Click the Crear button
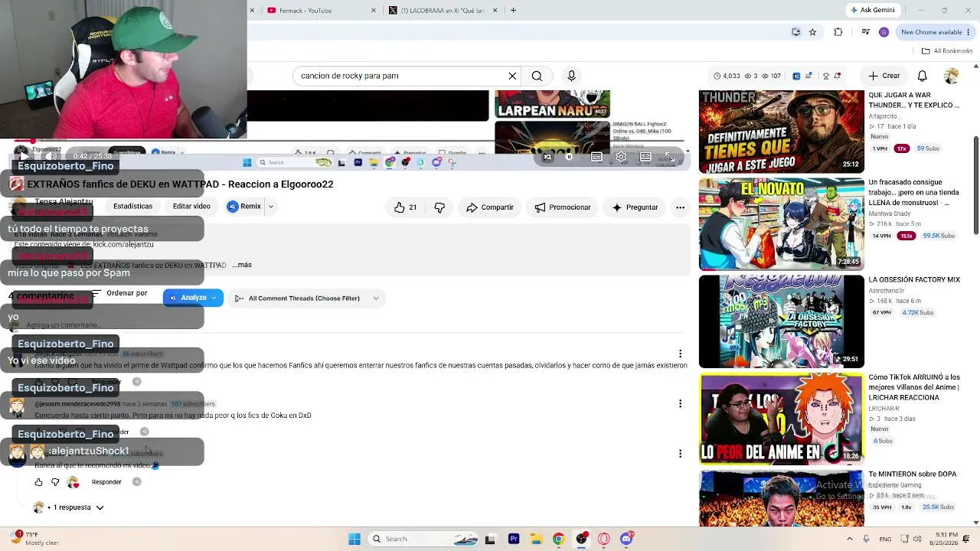Viewport: 980px width, 551px height. pos(884,76)
